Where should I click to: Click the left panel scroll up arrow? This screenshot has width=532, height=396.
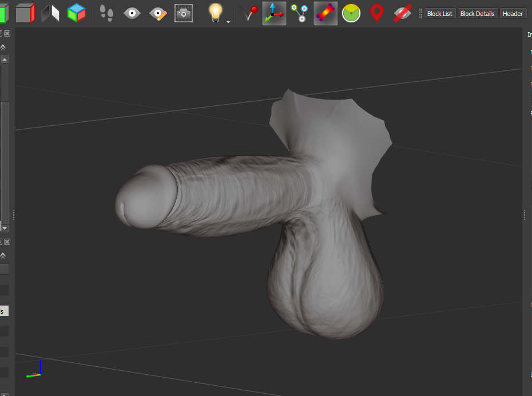point(5,60)
